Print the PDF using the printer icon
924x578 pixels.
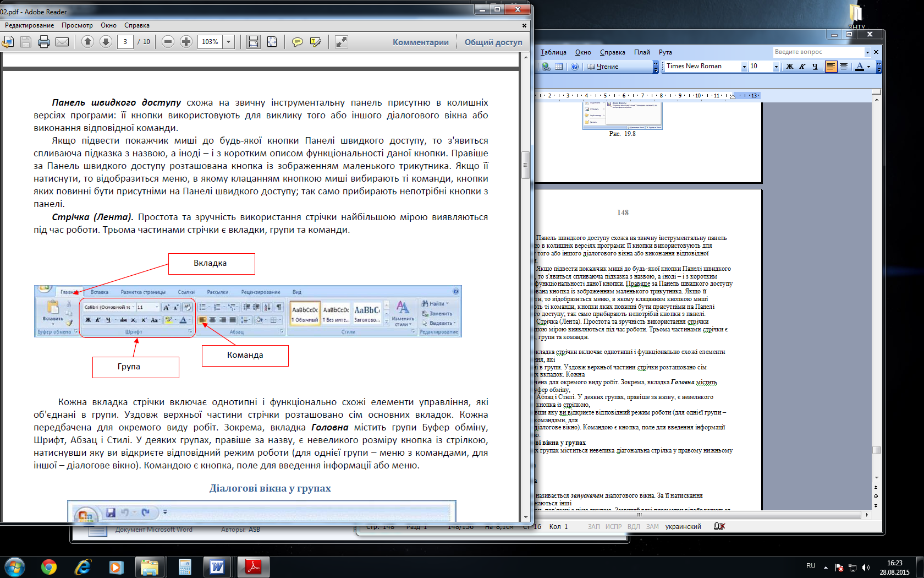point(44,42)
